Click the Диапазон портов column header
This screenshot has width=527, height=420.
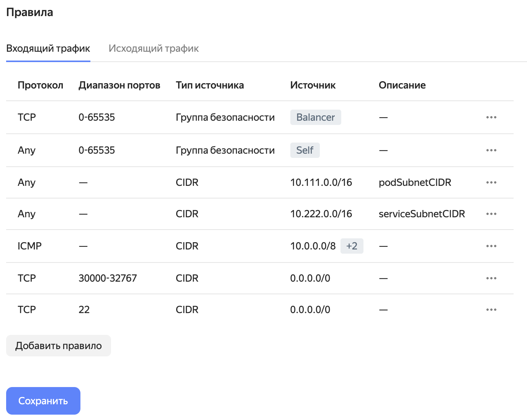pos(119,85)
